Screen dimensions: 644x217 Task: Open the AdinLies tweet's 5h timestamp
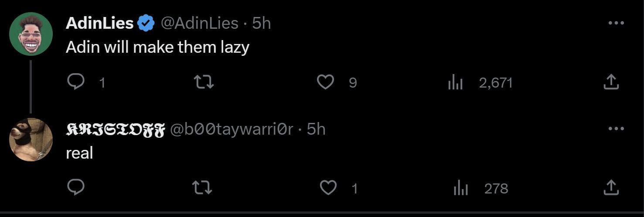pos(262,23)
